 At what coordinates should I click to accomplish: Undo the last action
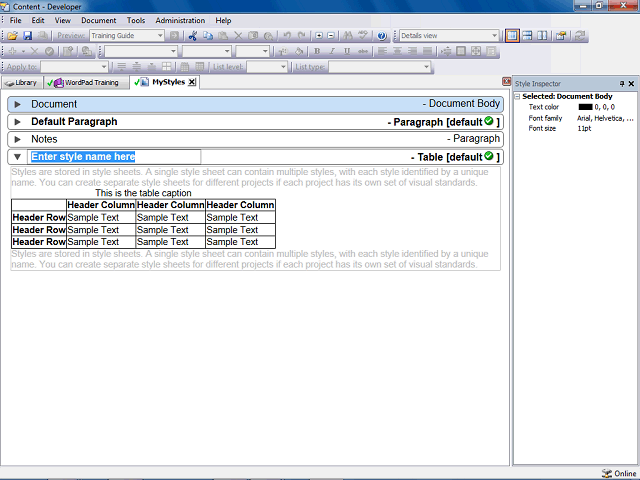pyautogui.click(x=287, y=36)
